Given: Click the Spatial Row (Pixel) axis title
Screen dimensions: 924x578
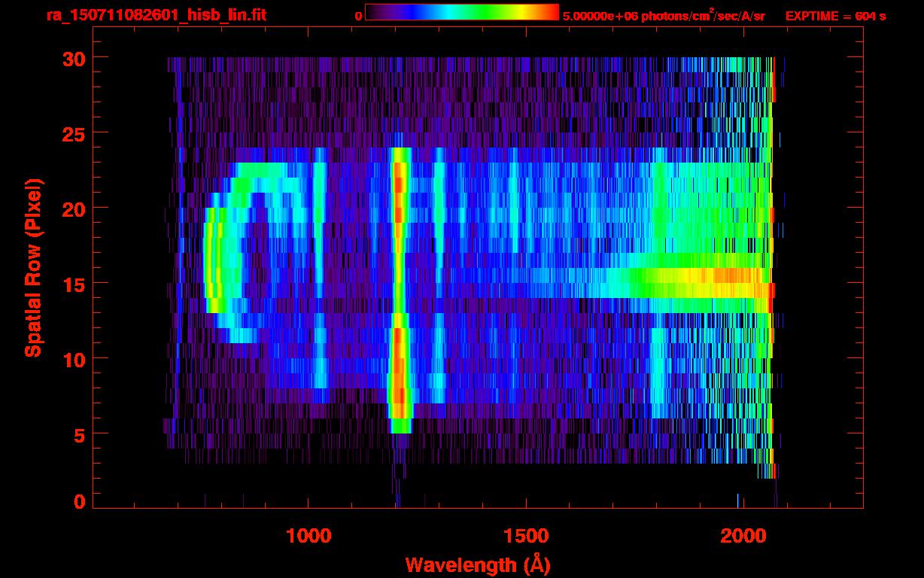Looking at the screenshot, I should tap(33, 268).
